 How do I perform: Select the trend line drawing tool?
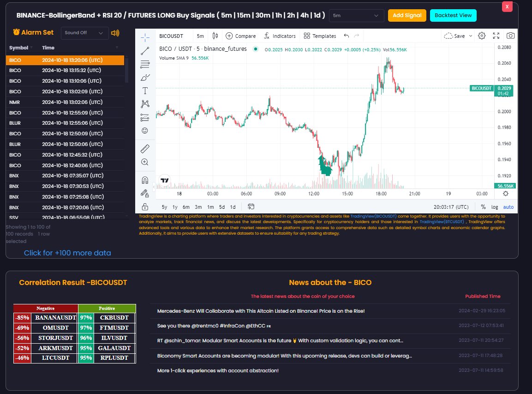(x=145, y=51)
